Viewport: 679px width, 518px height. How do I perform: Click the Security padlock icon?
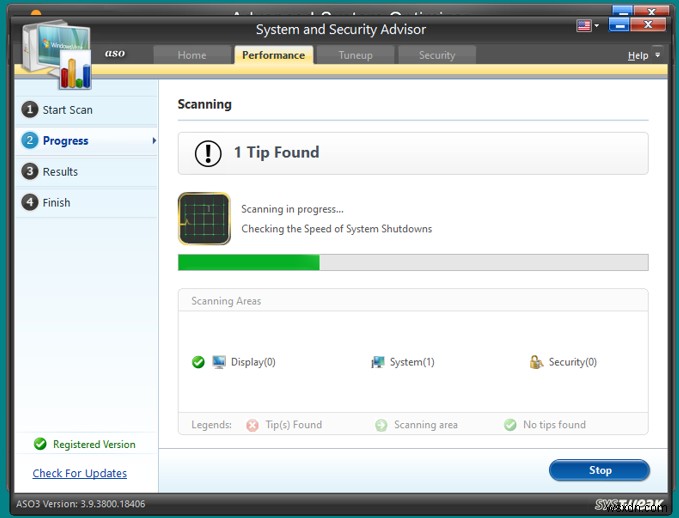tap(536, 362)
